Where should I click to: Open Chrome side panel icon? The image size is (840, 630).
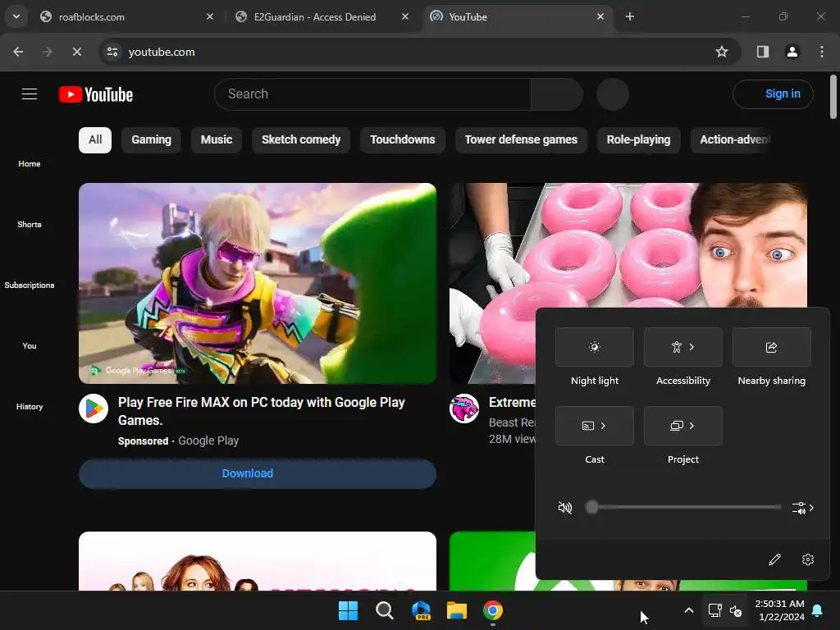763,52
